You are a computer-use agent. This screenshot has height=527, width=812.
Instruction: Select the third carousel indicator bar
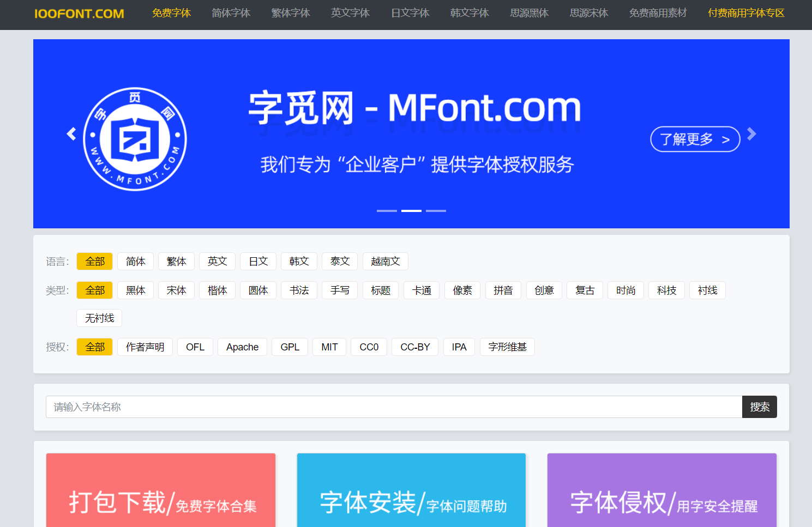pos(436,211)
